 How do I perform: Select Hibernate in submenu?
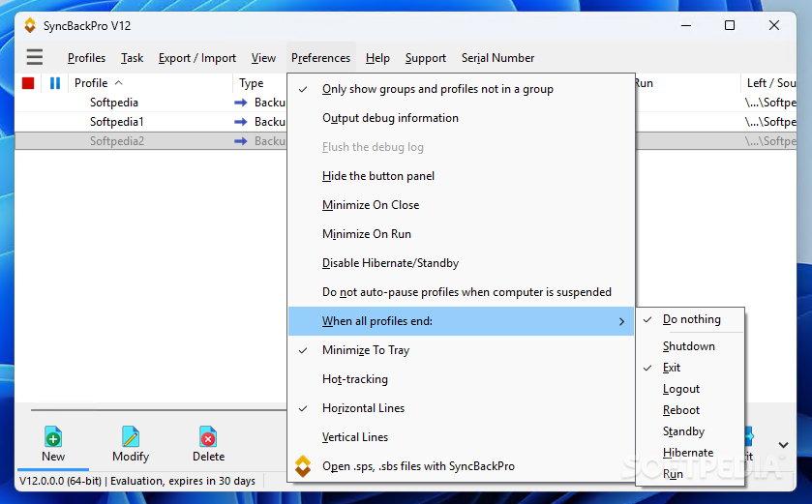click(690, 453)
